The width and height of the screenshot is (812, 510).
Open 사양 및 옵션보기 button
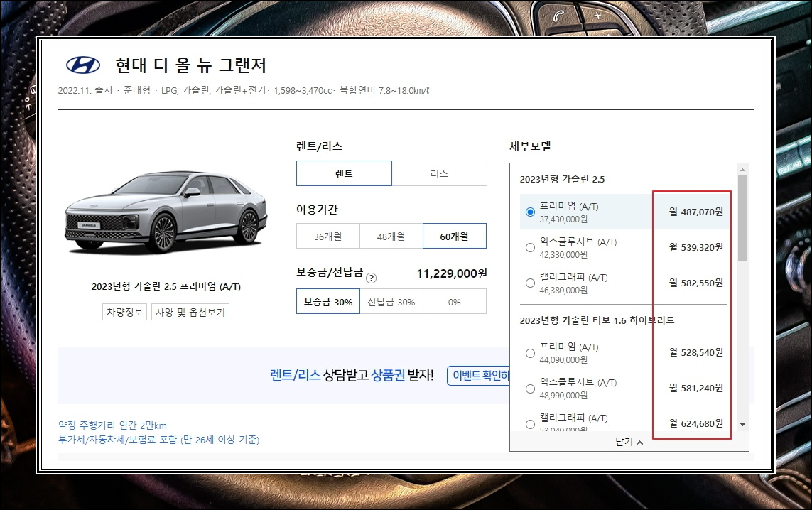point(190,313)
